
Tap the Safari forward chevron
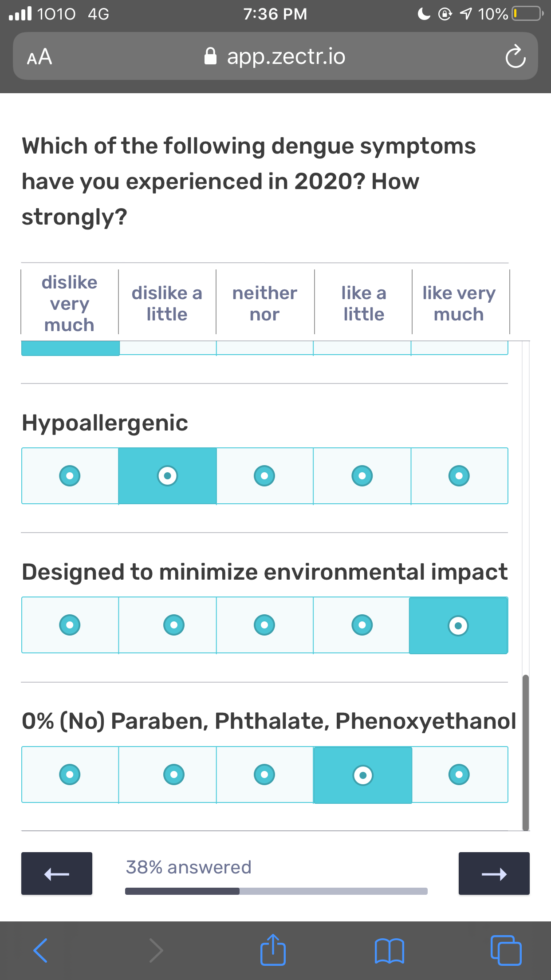(x=156, y=950)
